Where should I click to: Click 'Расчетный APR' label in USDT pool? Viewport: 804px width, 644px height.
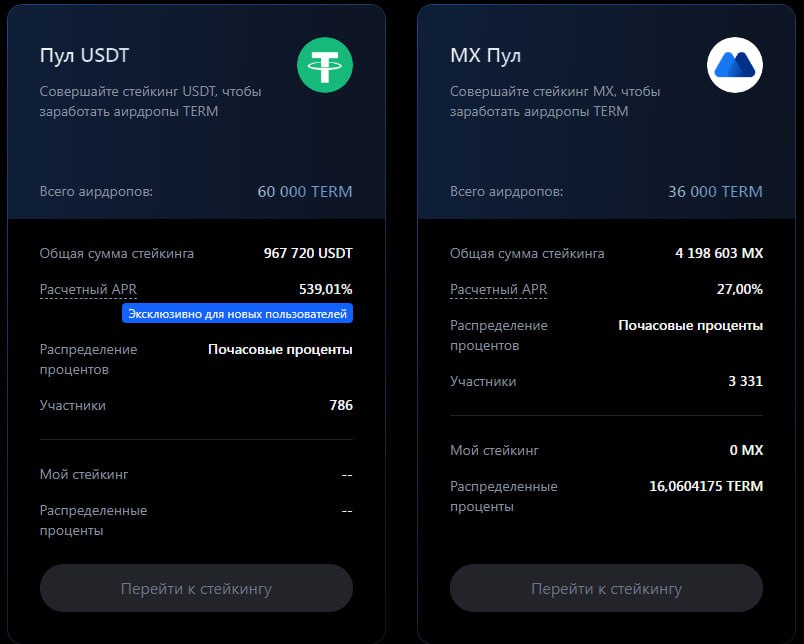tap(88, 290)
